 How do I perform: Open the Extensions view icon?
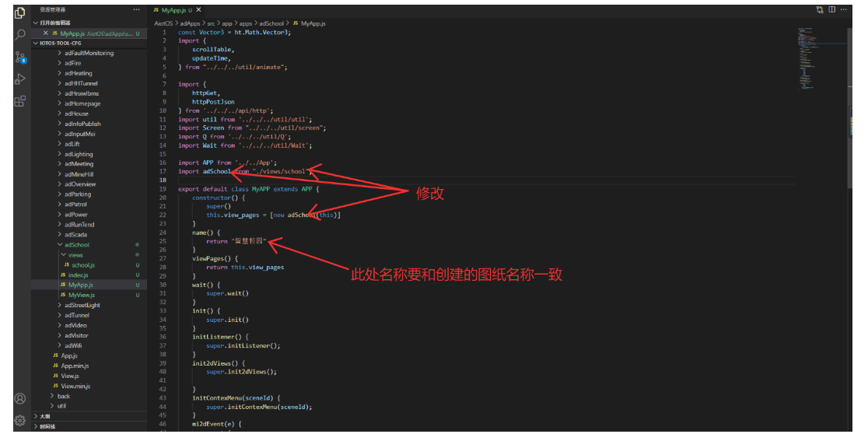pyautogui.click(x=20, y=101)
